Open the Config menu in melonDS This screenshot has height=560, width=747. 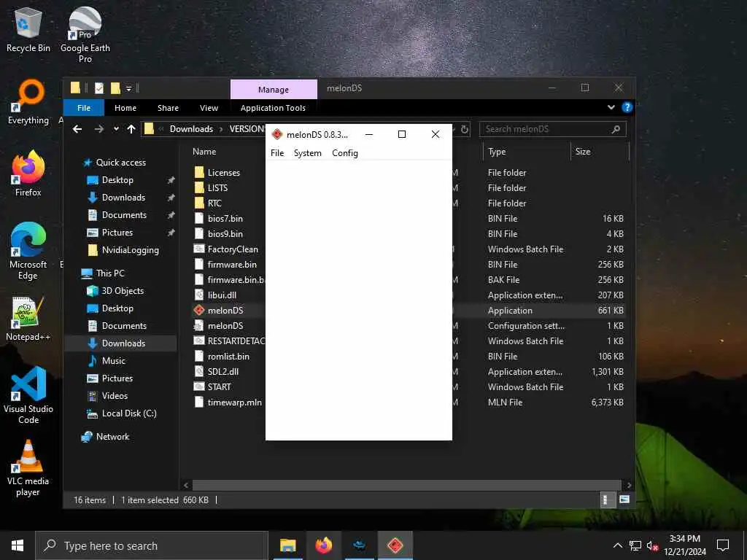coord(345,153)
